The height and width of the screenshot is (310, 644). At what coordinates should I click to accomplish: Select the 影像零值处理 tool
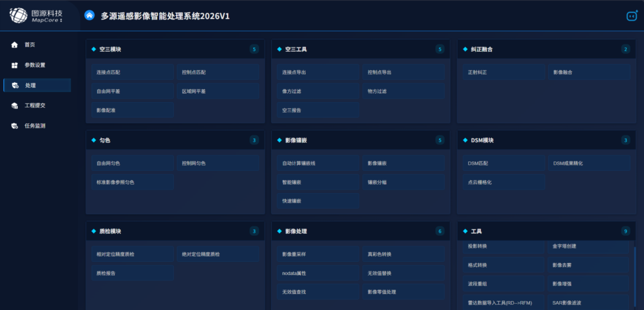point(404,292)
